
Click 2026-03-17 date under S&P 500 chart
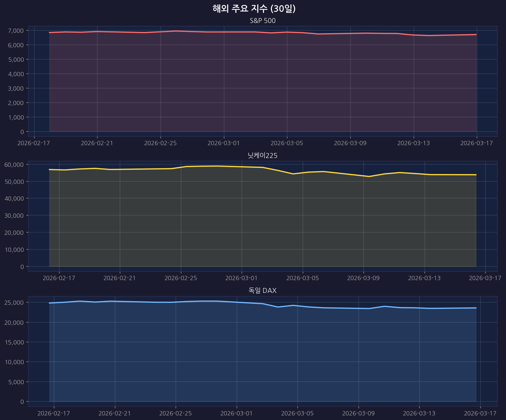pos(476,143)
